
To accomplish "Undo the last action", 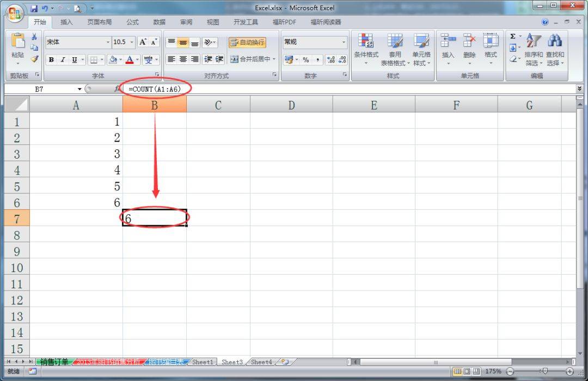I will (45, 8).
